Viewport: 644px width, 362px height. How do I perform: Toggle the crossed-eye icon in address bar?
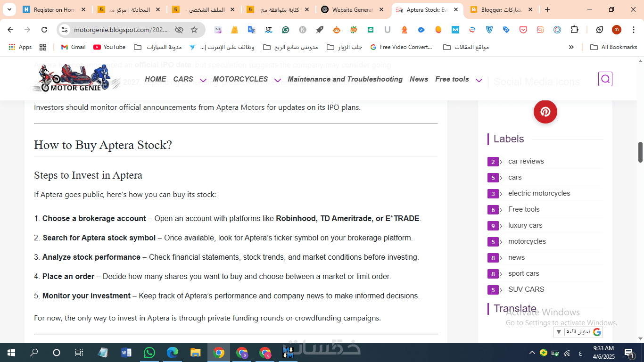179,30
